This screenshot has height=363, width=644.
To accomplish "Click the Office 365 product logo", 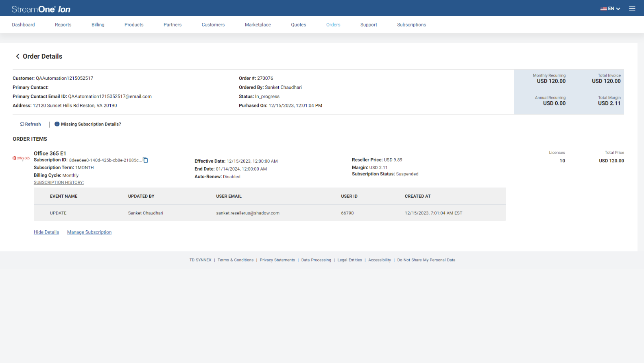I will pyautogui.click(x=21, y=158).
